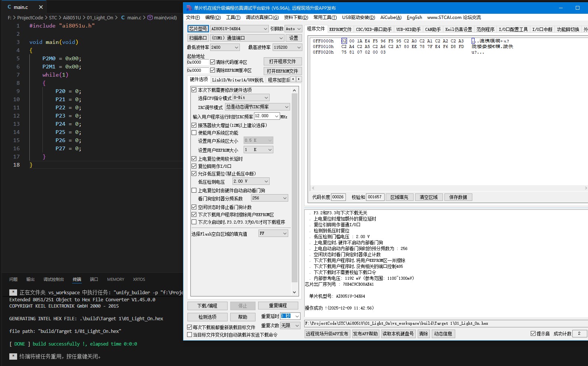This screenshot has height=366, width=588.
Task: Switch to the EEPROM文件 tab
Action: tap(340, 29)
